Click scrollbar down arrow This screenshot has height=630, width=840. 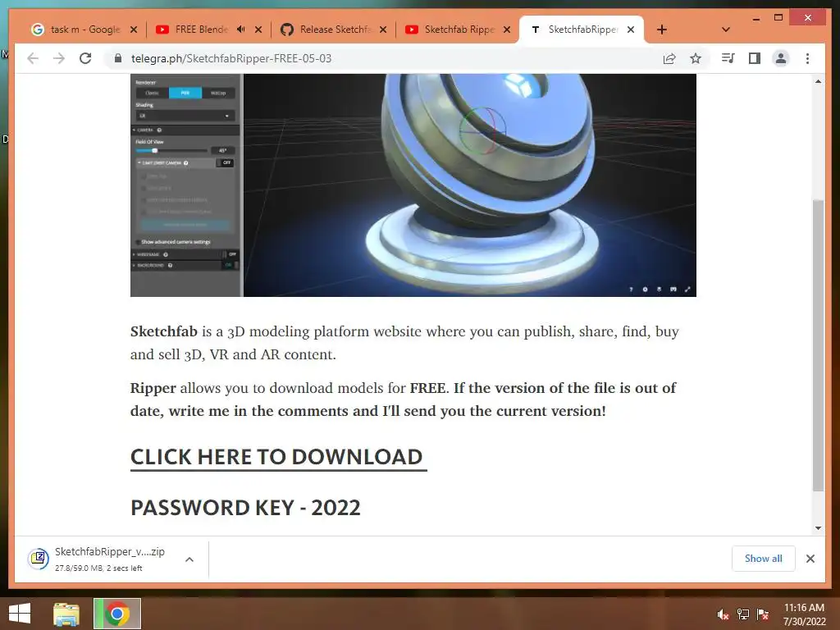pos(818,527)
